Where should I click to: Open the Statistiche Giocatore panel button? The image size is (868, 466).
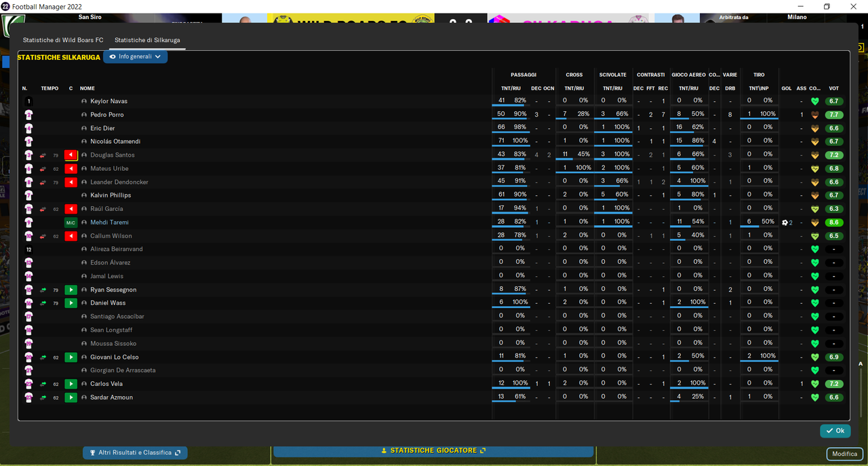(433, 450)
